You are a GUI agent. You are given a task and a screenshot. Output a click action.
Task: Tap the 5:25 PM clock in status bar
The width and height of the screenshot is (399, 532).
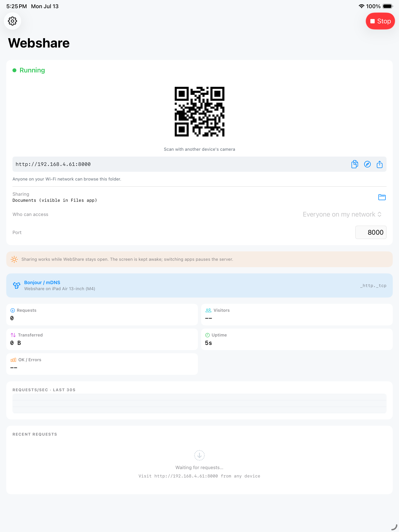click(x=16, y=6)
